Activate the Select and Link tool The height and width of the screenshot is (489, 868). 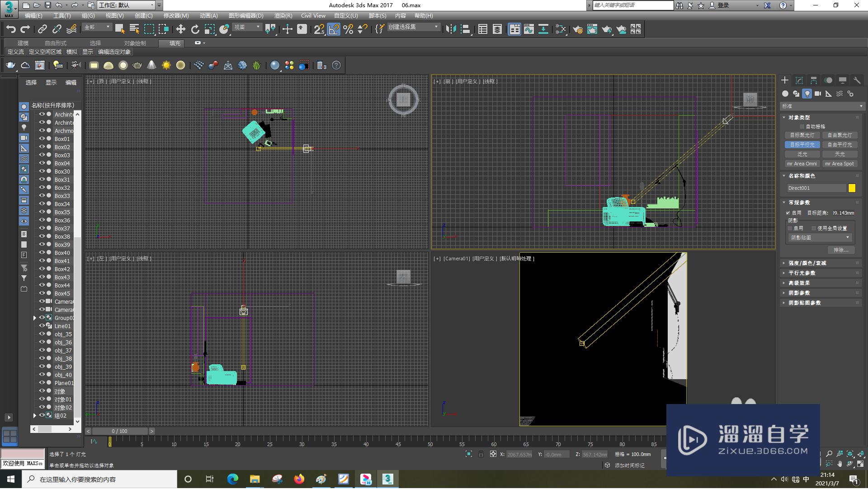point(42,29)
